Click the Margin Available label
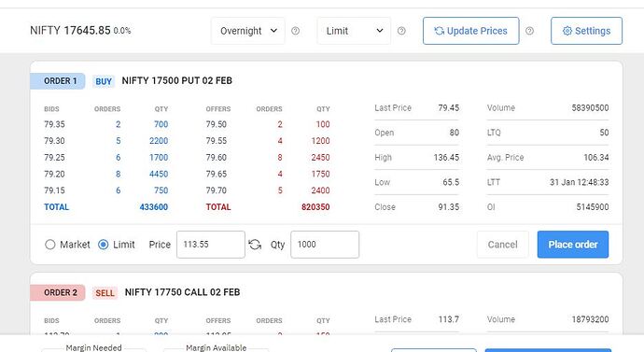644x352 pixels. (x=216, y=347)
